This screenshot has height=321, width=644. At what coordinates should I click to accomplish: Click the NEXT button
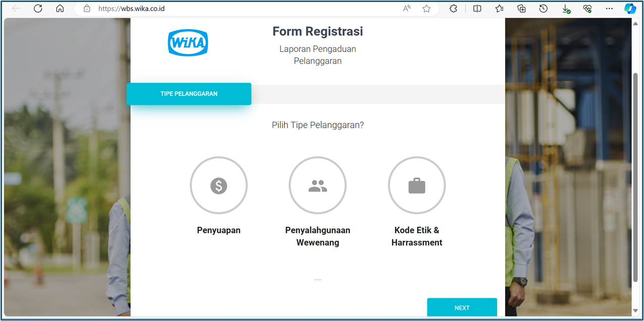(462, 307)
